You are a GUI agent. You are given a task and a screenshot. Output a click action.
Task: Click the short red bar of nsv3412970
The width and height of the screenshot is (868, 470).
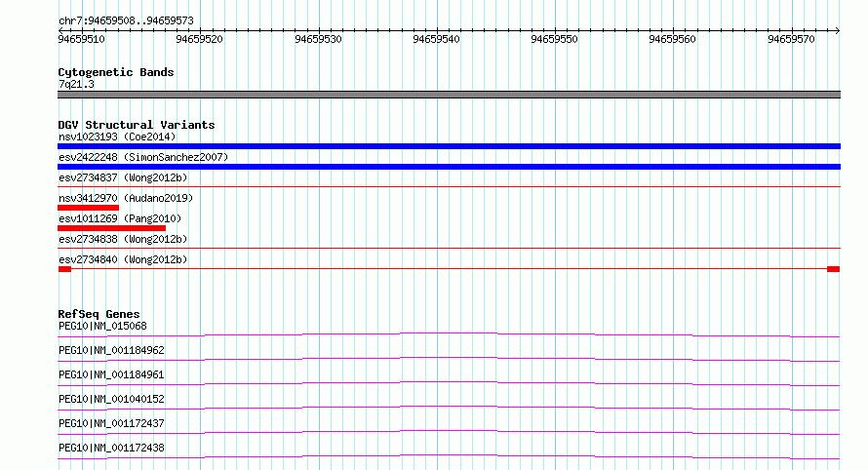(88, 208)
